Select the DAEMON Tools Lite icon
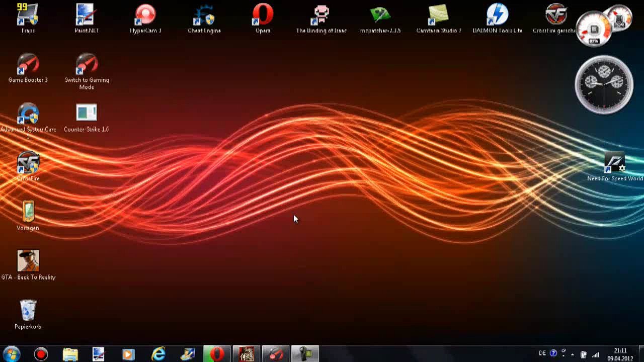Viewport: 644px width, 362px height. click(498, 19)
